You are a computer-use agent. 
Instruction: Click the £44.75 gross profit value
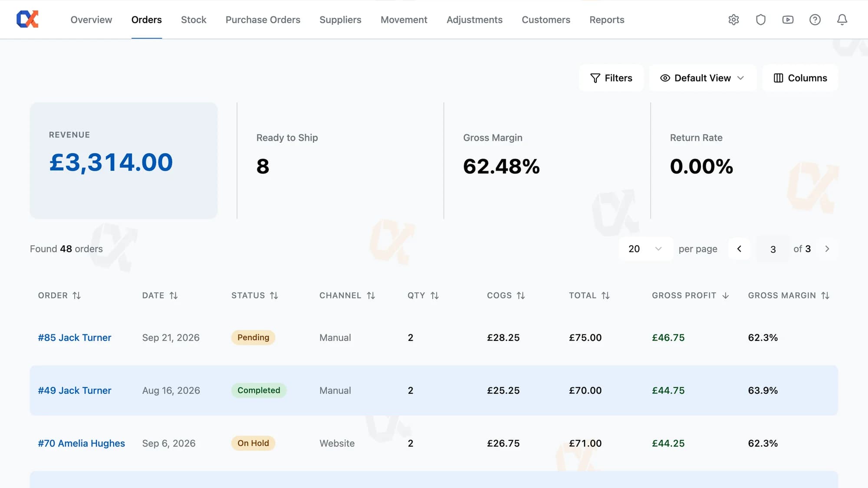pos(668,390)
